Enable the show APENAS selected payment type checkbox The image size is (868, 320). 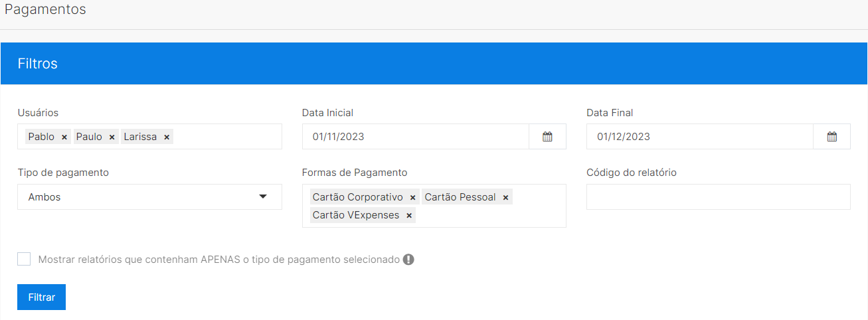tap(24, 259)
